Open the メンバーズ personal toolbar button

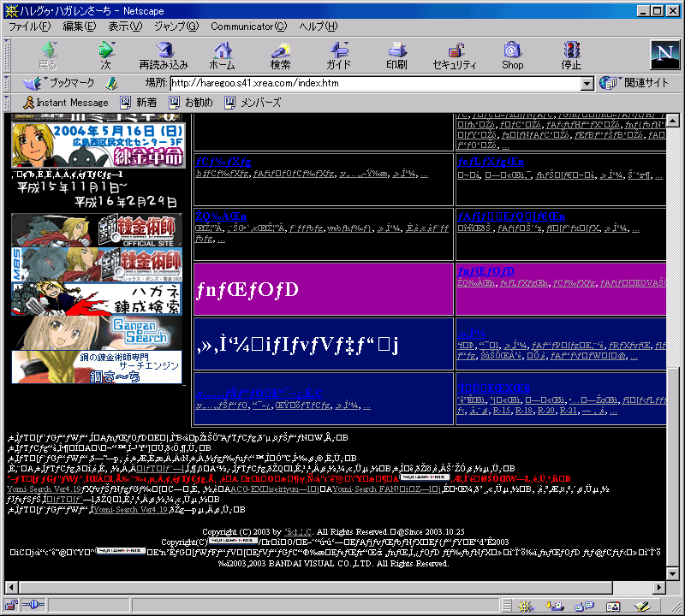click(253, 103)
